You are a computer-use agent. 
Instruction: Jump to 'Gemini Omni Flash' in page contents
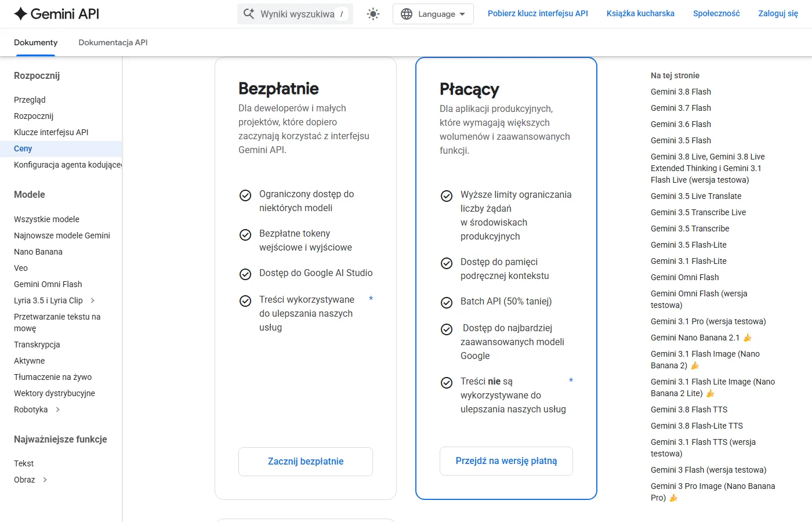(684, 277)
